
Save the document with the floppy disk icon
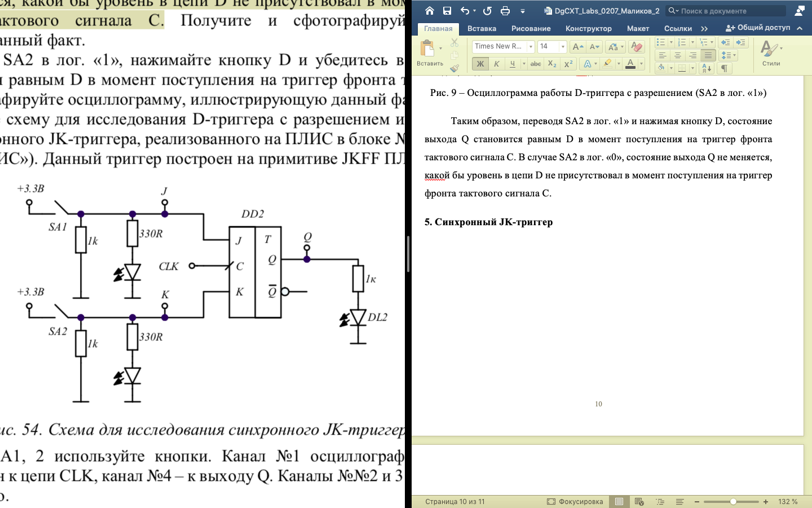(447, 11)
